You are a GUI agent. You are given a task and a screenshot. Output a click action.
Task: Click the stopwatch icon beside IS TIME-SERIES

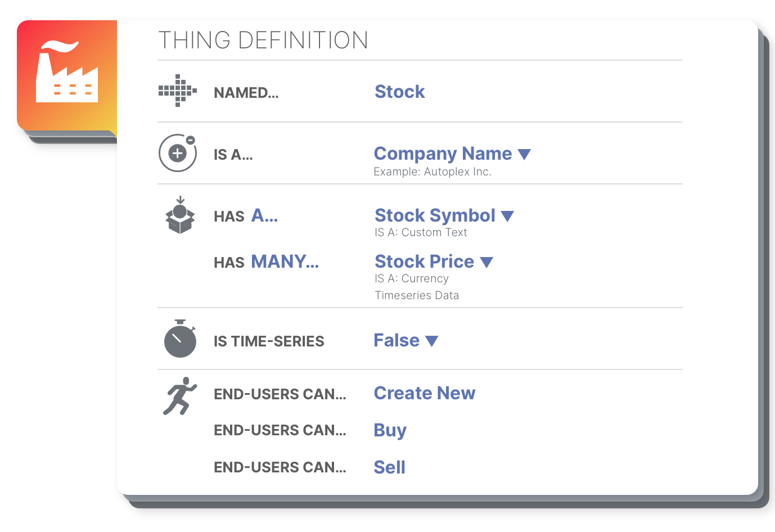coord(180,339)
